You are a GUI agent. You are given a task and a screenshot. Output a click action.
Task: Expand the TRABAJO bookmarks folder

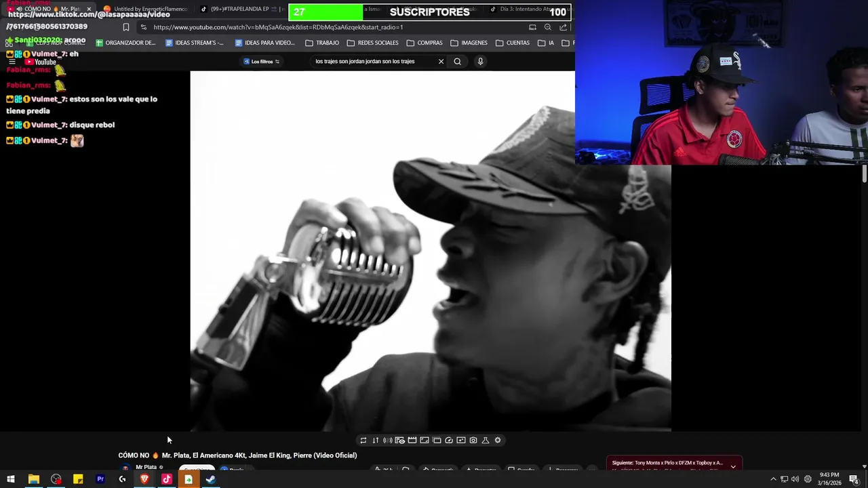(322, 43)
